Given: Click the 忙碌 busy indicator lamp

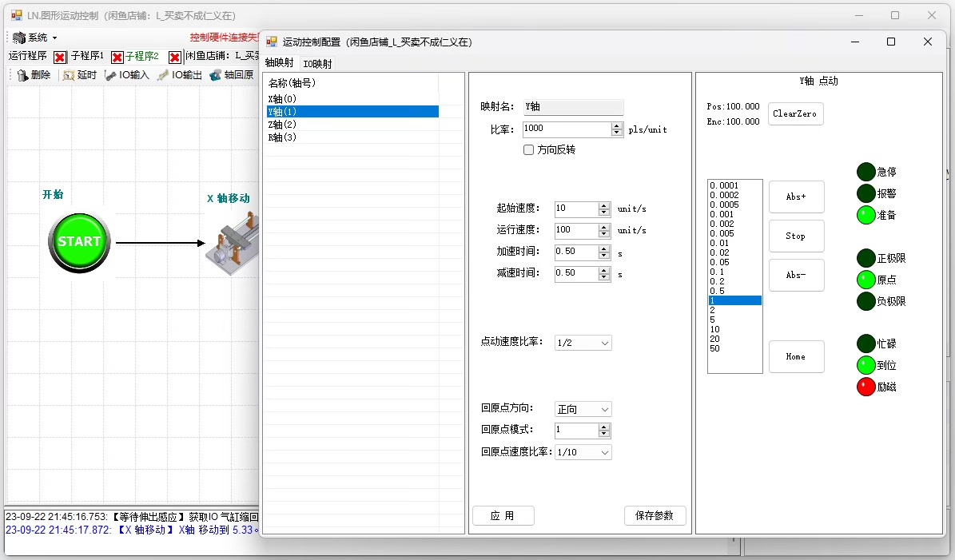Looking at the screenshot, I should click(865, 344).
